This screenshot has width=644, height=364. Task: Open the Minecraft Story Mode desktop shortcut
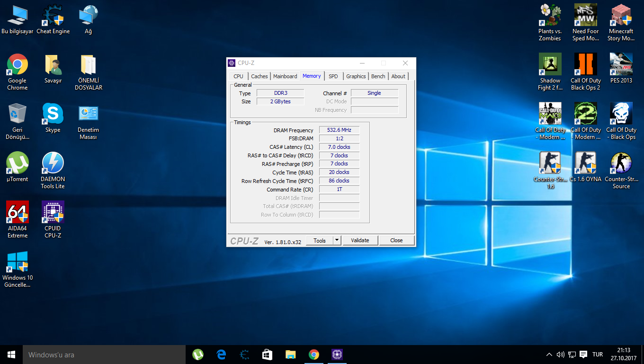621,23
